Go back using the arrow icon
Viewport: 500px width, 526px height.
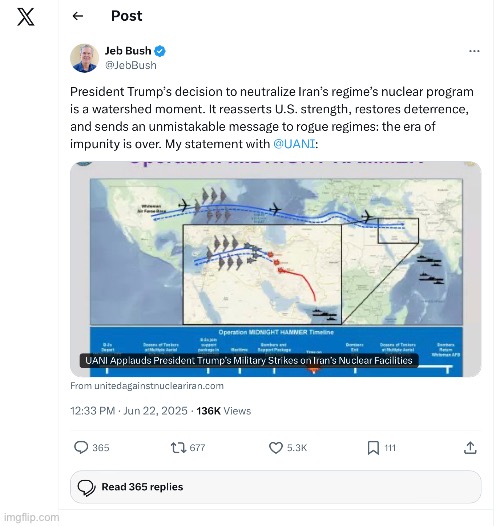[78, 16]
